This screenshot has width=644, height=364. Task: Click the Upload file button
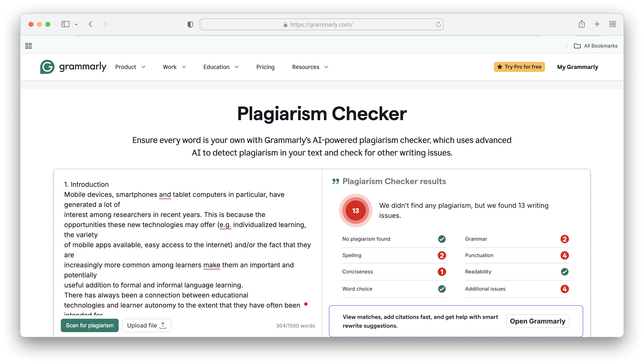point(147,325)
